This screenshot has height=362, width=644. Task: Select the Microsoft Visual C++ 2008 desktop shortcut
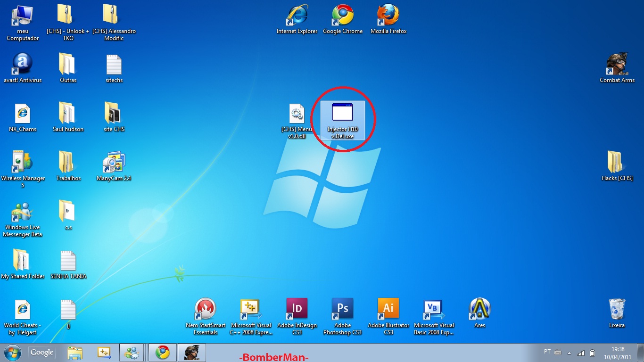(x=251, y=317)
